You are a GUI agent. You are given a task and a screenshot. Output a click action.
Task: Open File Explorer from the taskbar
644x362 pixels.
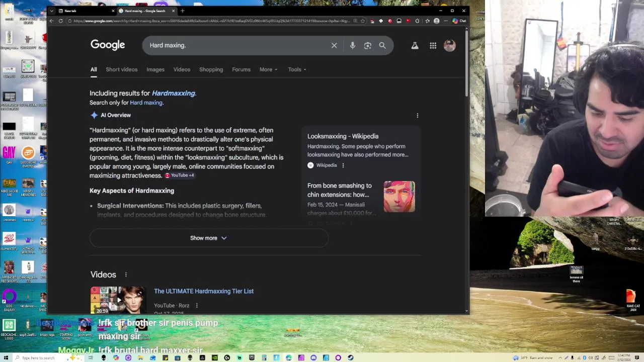[x=140, y=357]
